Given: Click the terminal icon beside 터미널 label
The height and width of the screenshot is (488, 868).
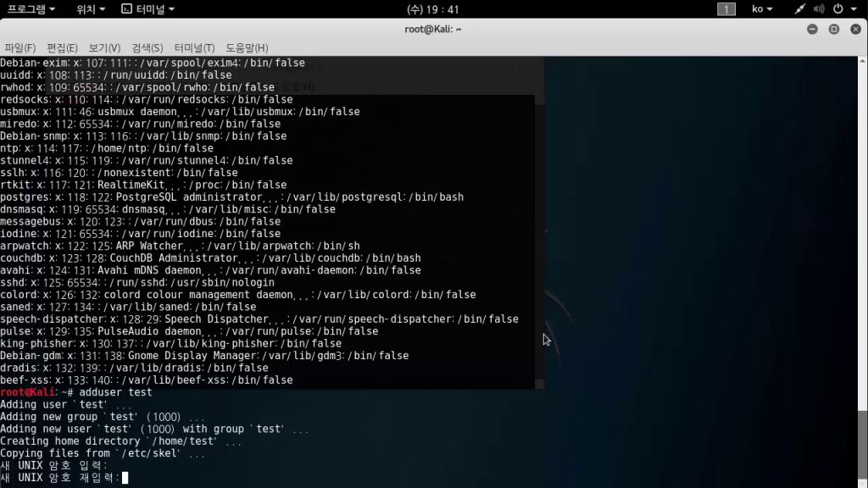Looking at the screenshot, I should tap(126, 9).
